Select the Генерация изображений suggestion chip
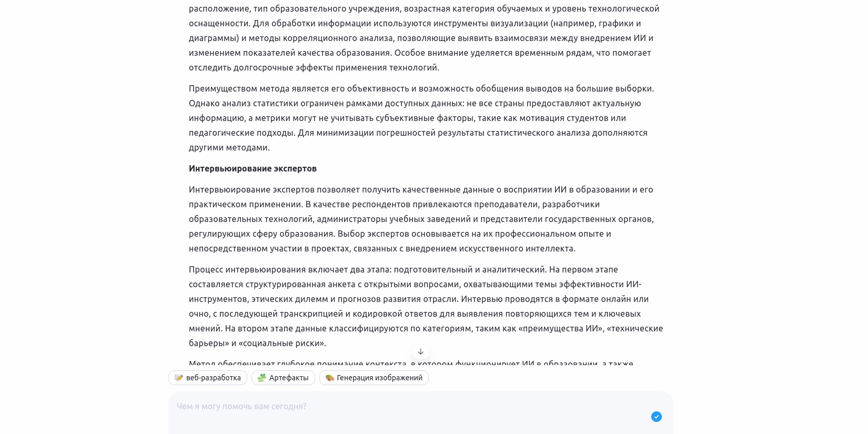The image size is (868, 434). [374, 378]
